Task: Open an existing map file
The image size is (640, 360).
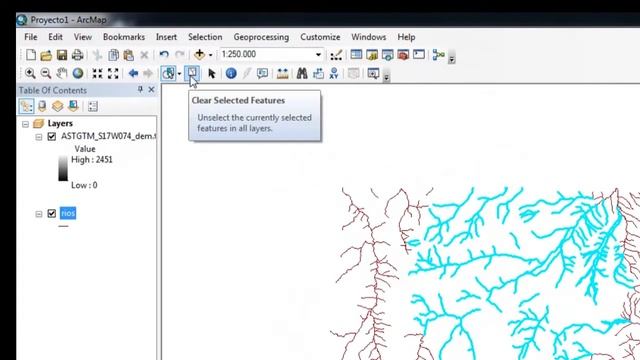Action: (46, 55)
